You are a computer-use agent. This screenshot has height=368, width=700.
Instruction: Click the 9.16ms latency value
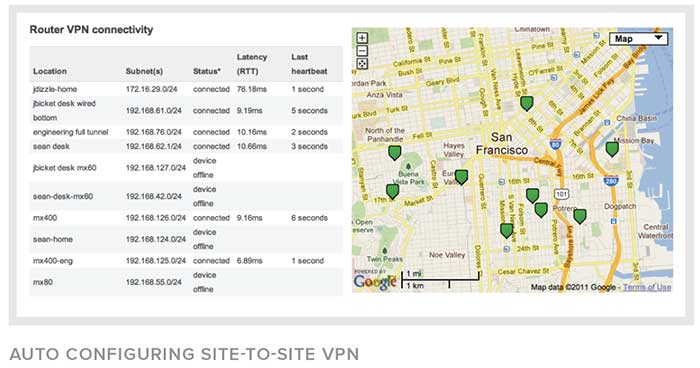250,217
